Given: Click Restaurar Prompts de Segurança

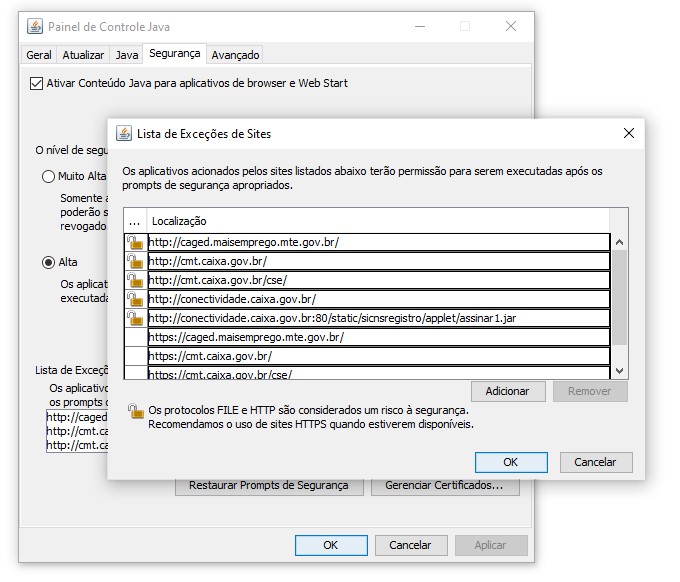Looking at the screenshot, I should click(x=269, y=486).
